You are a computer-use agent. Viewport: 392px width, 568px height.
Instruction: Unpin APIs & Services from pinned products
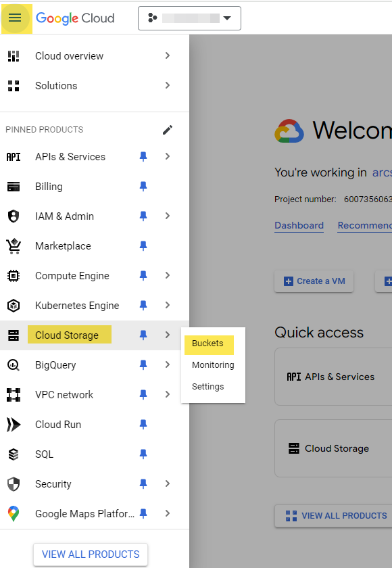click(x=143, y=156)
